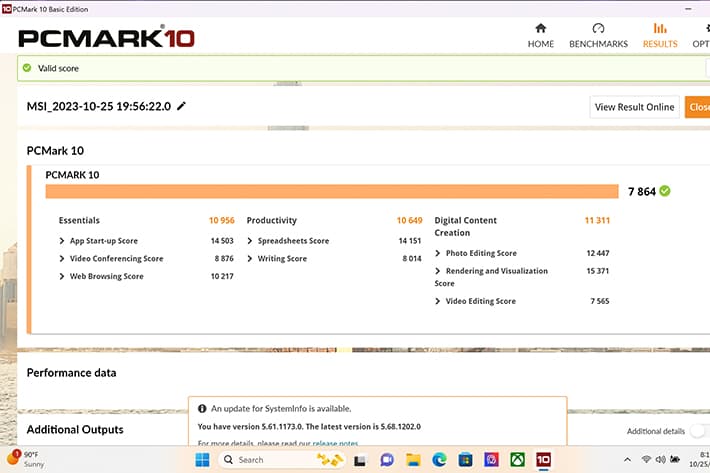Click the Additional Outputs heading
710x473 pixels.
(75, 430)
